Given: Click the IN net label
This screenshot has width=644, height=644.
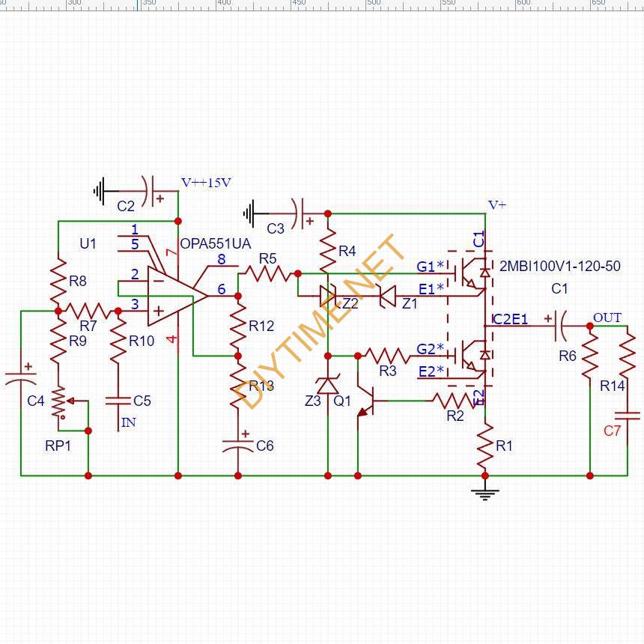Looking at the screenshot, I should coord(129,422).
